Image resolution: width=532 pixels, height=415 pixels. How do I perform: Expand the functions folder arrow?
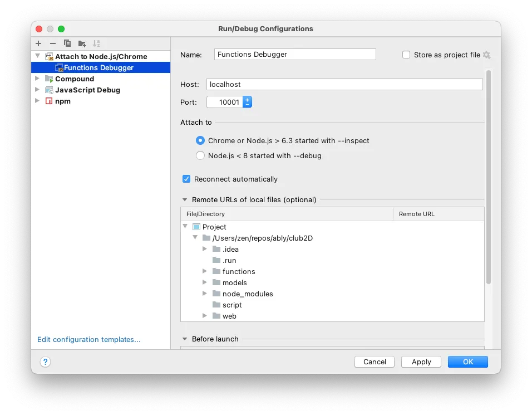coord(205,271)
